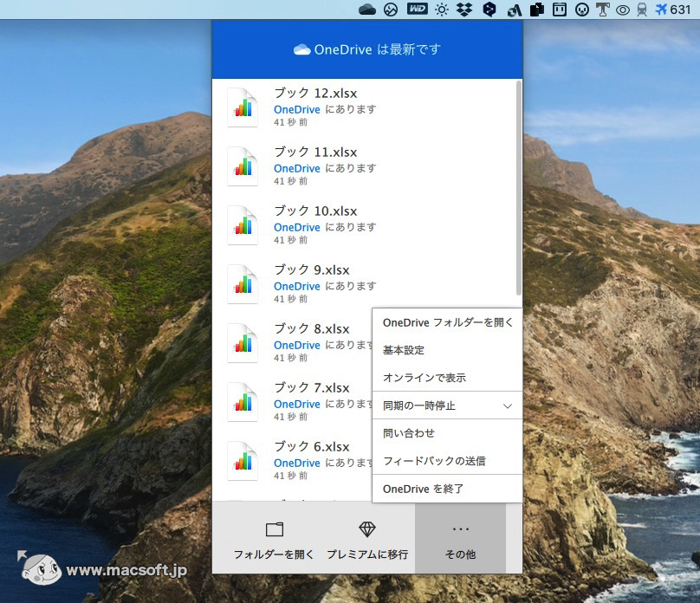Image resolution: width=700 pixels, height=603 pixels.
Task: Open その他 via the ellipsis icon
Action: 460,528
